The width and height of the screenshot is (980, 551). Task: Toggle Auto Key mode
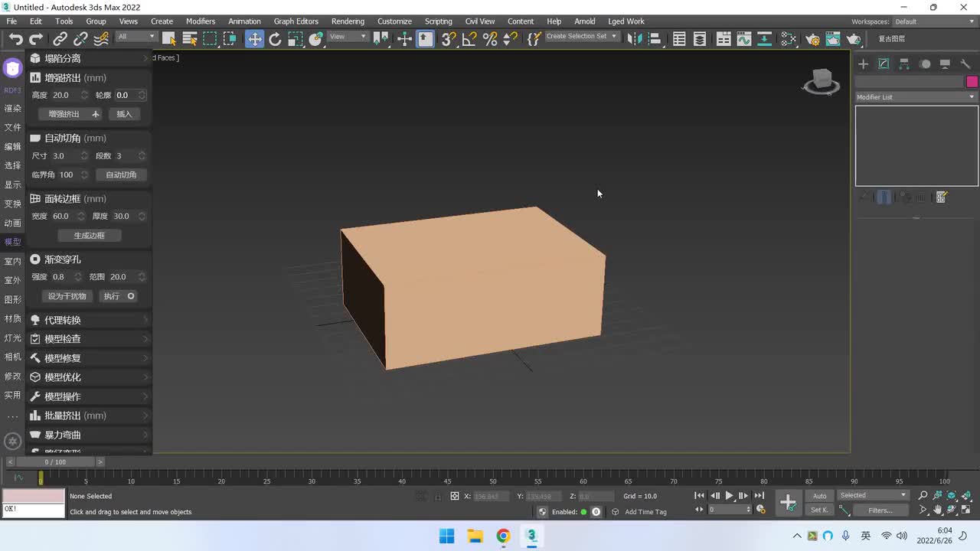click(x=819, y=496)
